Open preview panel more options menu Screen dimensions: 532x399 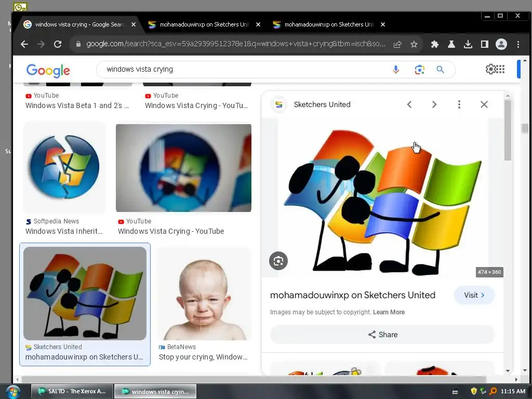click(x=459, y=104)
